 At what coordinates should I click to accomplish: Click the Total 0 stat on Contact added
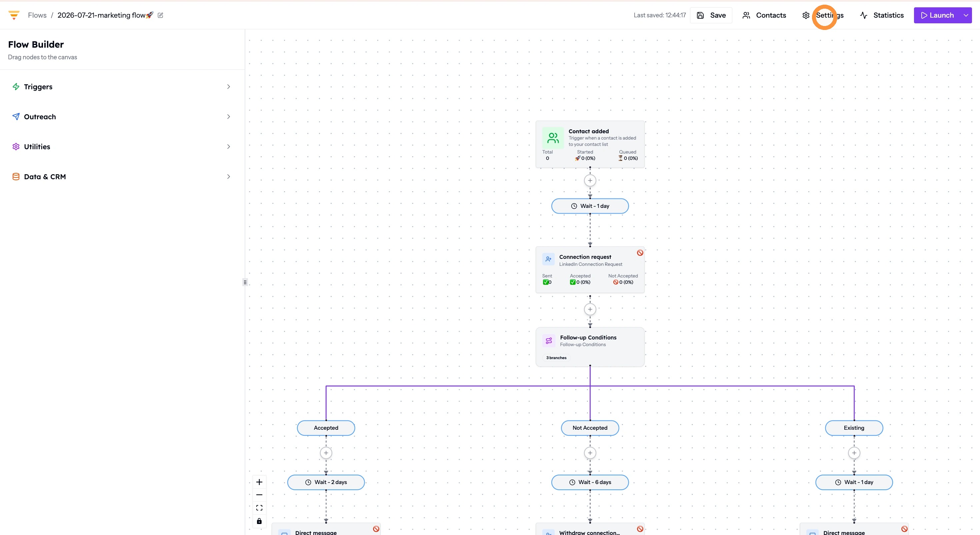pos(547,155)
